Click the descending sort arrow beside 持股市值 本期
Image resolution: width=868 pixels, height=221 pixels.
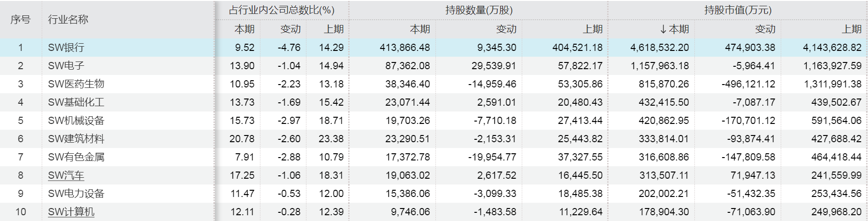[x=663, y=29]
